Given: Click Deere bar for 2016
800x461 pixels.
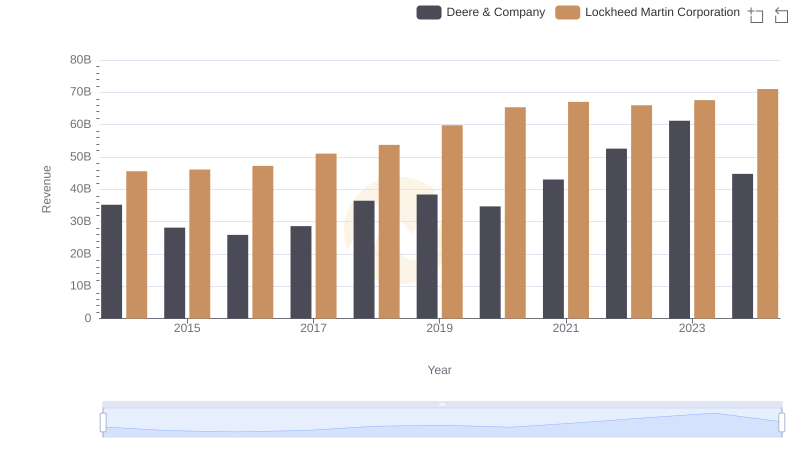Looking at the screenshot, I should tap(238, 276).
